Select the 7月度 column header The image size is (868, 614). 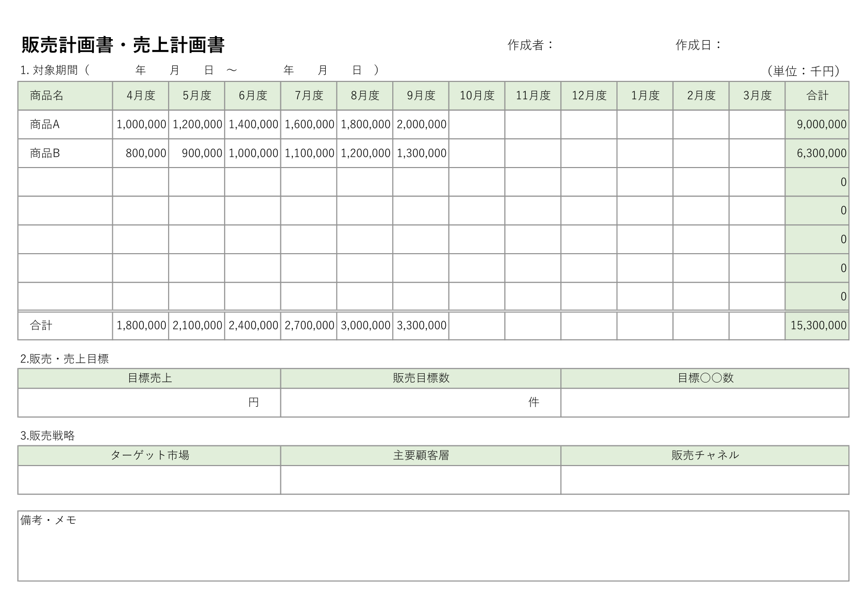309,96
